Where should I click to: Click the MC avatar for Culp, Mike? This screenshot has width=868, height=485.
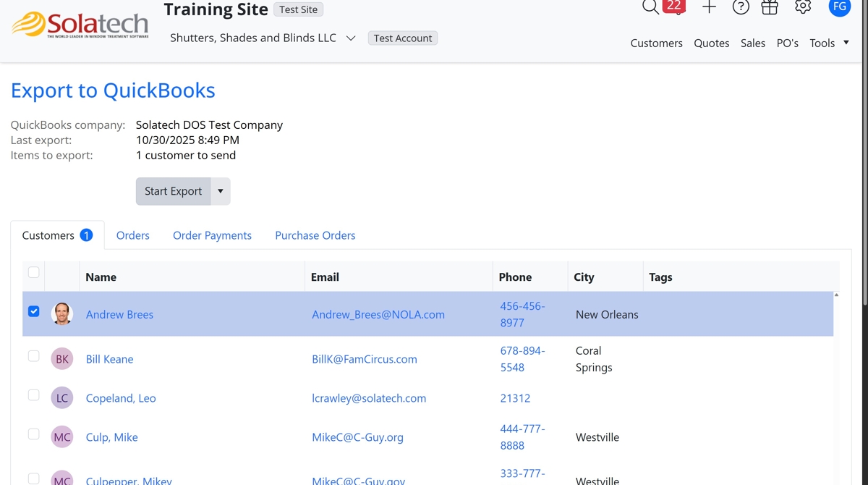[x=62, y=437]
